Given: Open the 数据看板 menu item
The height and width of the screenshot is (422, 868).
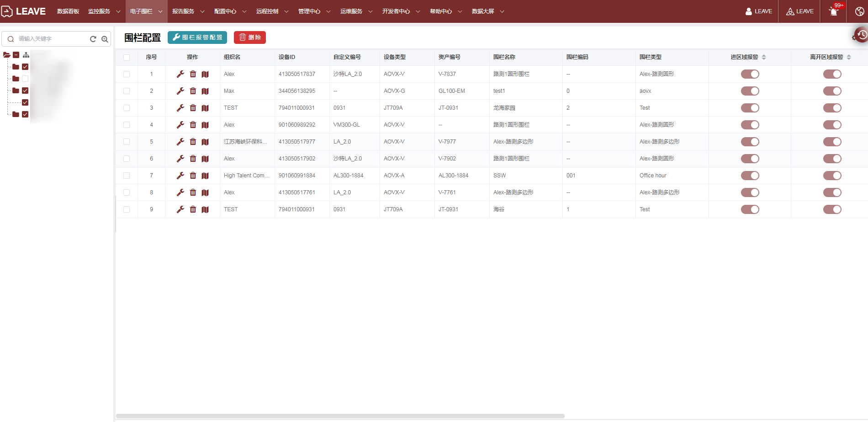Looking at the screenshot, I should [x=68, y=11].
